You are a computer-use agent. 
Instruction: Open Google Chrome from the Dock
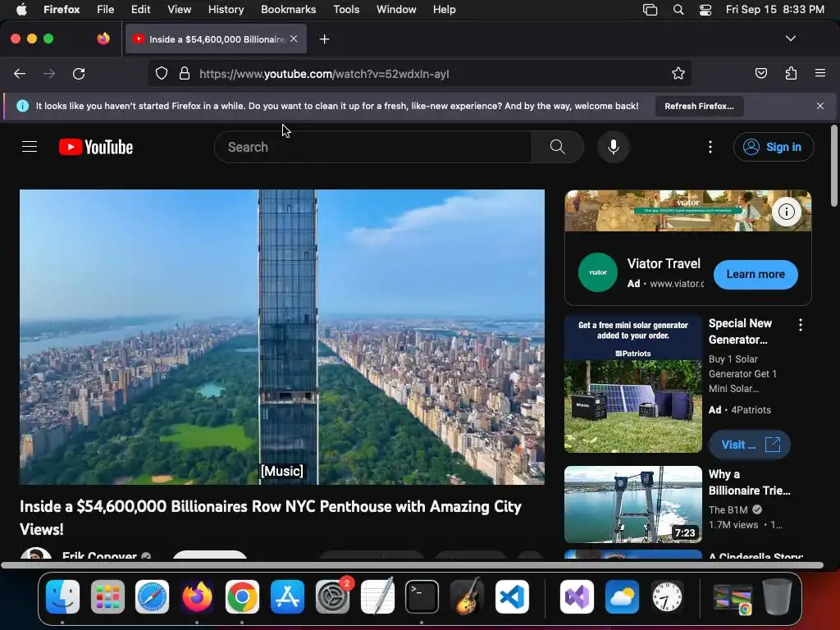pyautogui.click(x=242, y=597)
